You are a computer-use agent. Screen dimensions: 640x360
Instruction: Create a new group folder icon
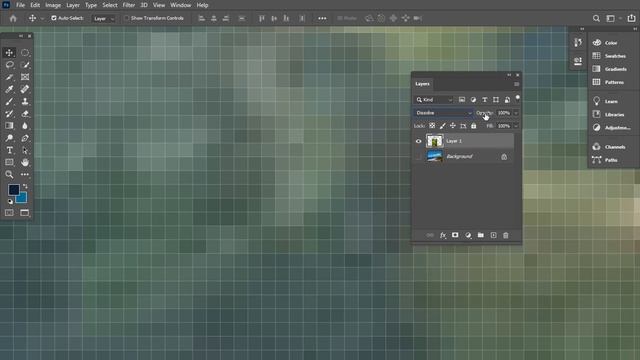[x=481, y=235]
